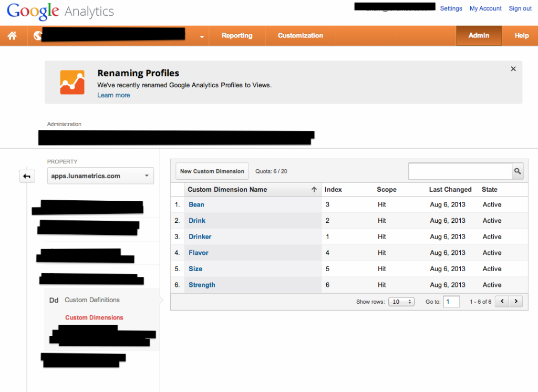Open the Flavor custom dimension
Viewport: 538px width, 392px height.
[x=198, y=253]
